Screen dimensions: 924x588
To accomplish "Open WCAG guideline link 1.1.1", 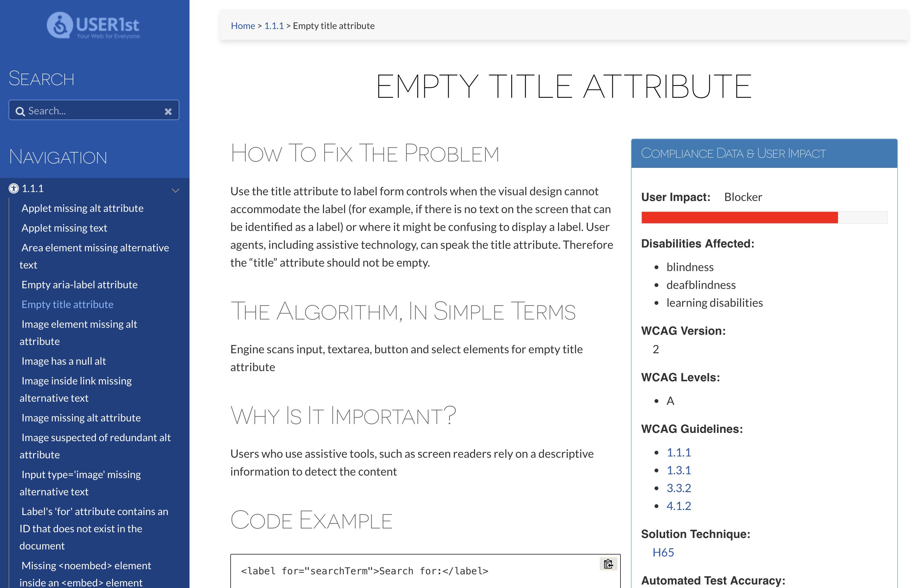I will pyautogui.click(x=678, y=452).
